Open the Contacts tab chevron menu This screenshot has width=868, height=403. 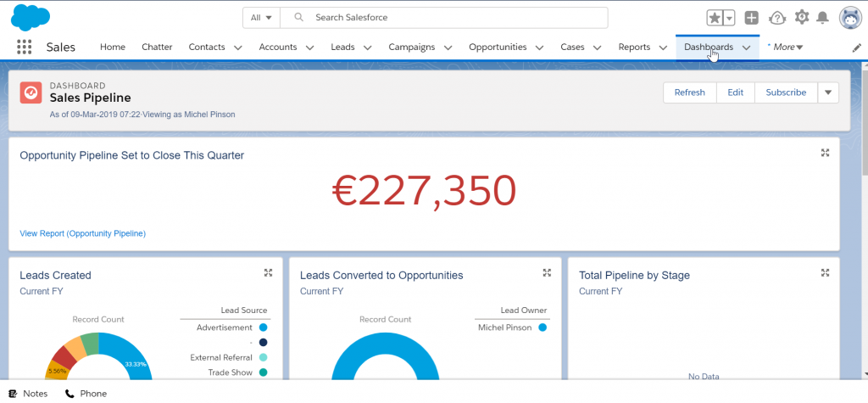pyautogui.click(x=238, y=48)
